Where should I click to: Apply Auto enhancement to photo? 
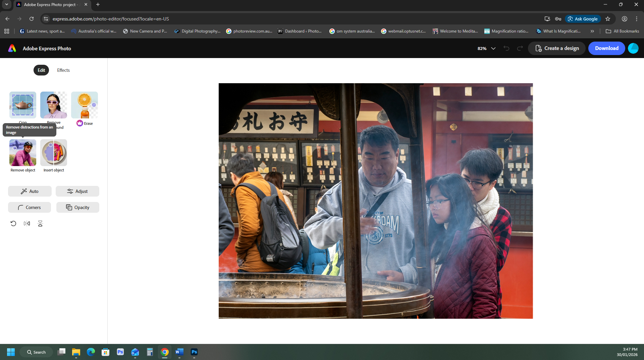pos(30,191)
